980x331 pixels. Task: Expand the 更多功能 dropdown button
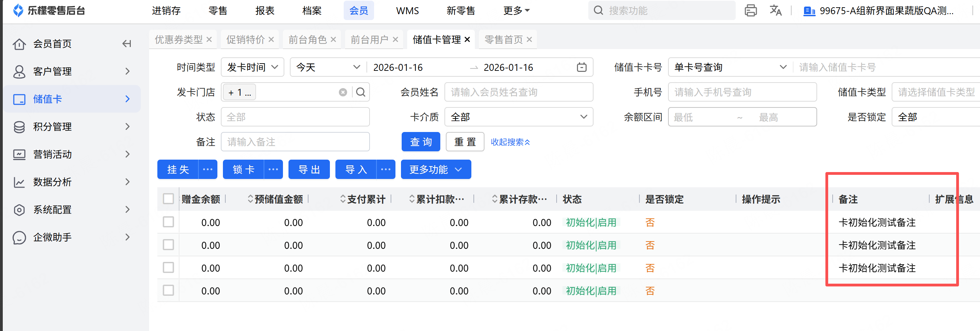[x=435, y=170]
